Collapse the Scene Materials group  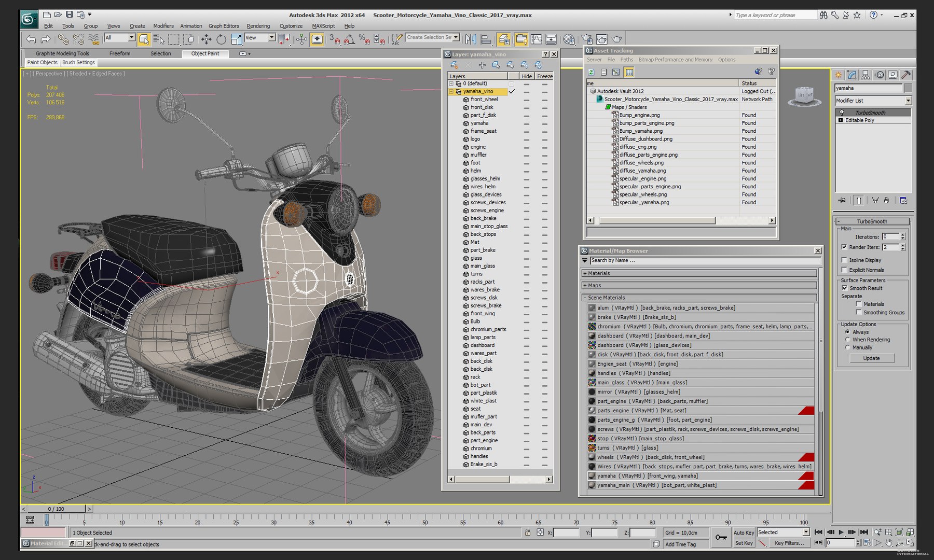pos(699,298)
